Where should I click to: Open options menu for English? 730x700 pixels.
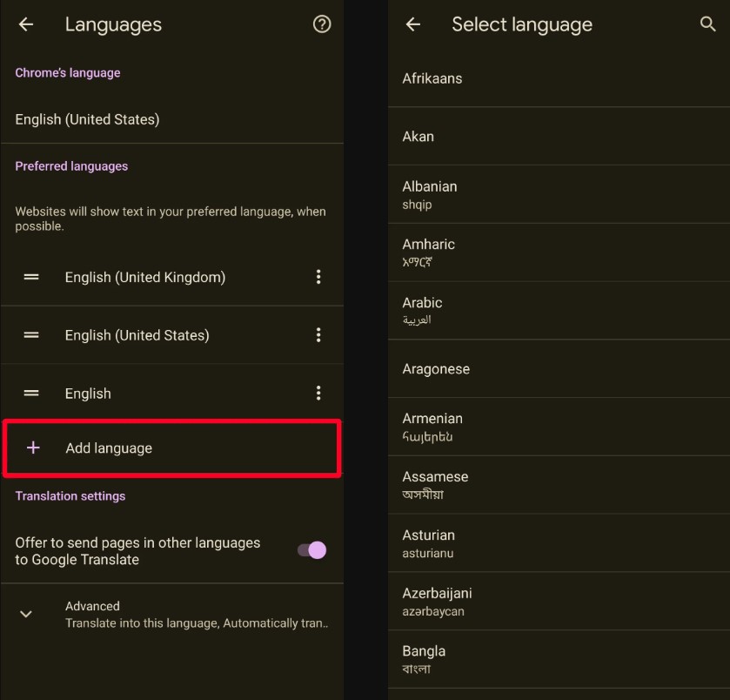[x=318, y=393]
